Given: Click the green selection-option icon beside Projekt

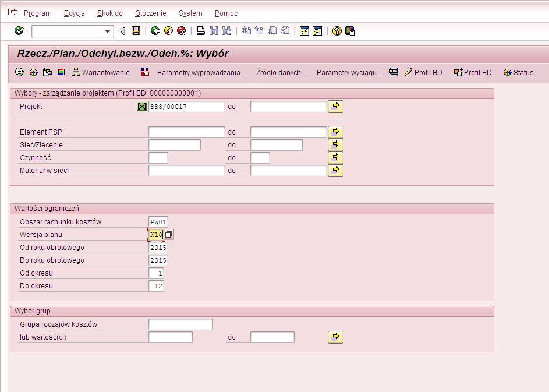Looking at the screenshot, I should click(x=142, y=107).
